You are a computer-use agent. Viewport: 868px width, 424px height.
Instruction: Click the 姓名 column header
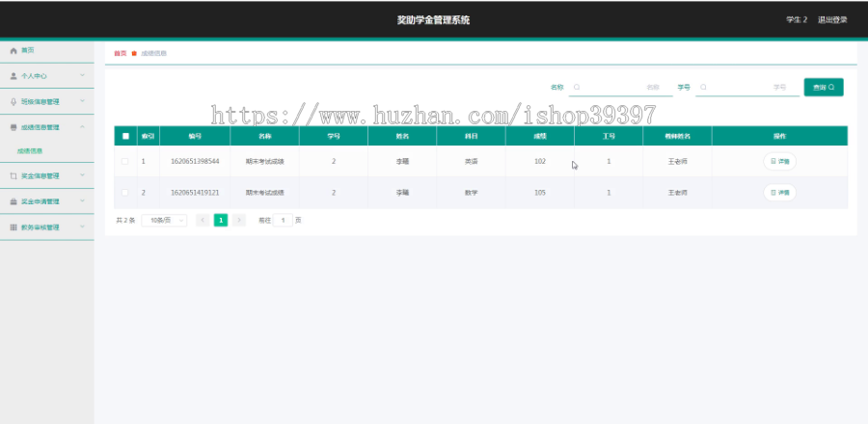click(402, 136)
